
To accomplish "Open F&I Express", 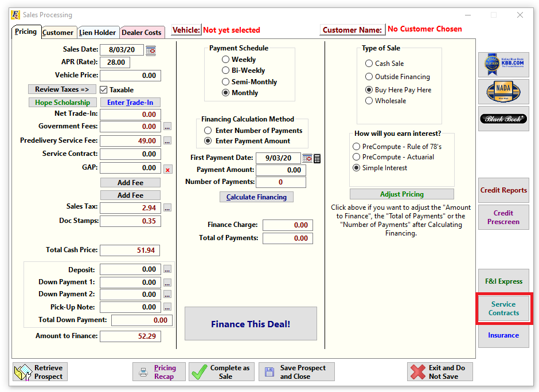I will (503, 281).
